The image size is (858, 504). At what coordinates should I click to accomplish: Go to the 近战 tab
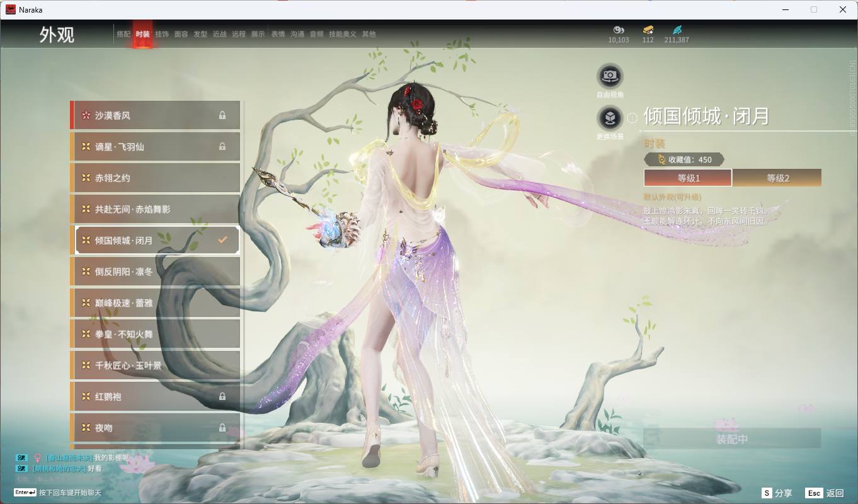219,34
